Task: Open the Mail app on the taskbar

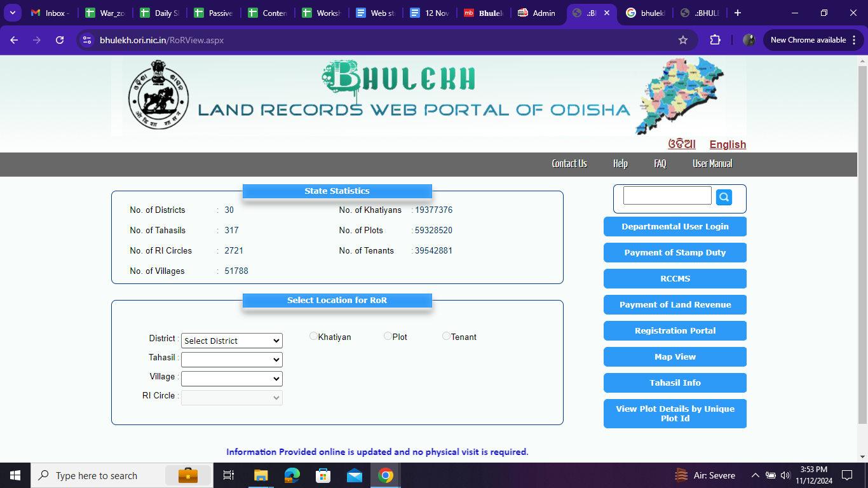Action: (354, 475)
